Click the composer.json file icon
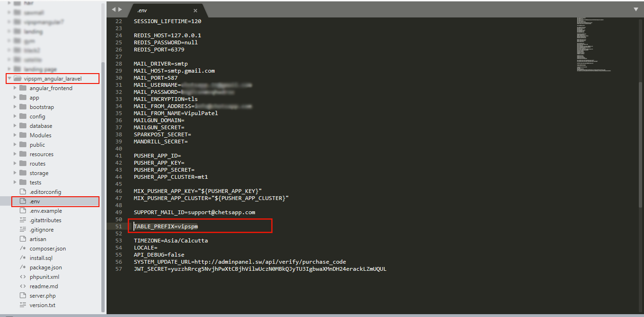Image resolution: width=644 pixels, height=317 pixels. 23,249
